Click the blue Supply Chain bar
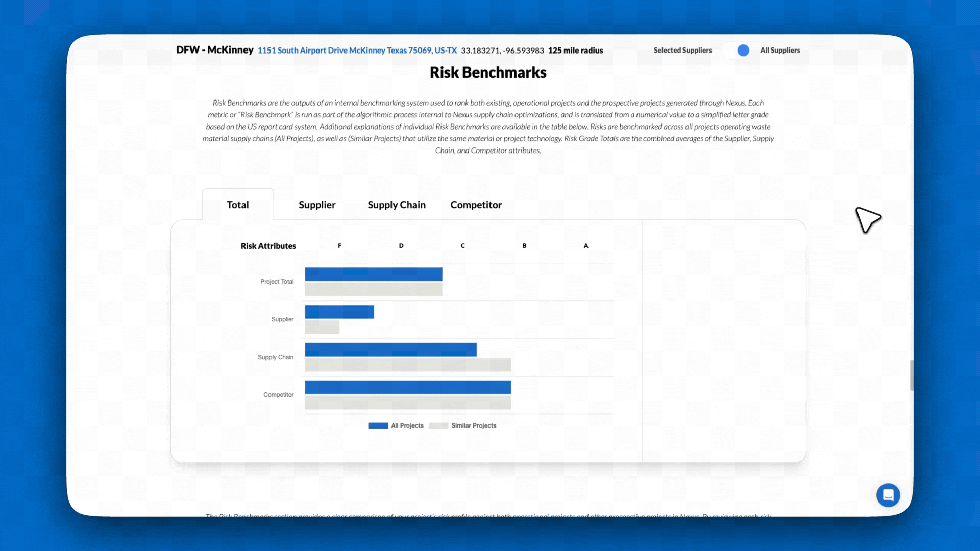The image size is (980, 551). 390,349
